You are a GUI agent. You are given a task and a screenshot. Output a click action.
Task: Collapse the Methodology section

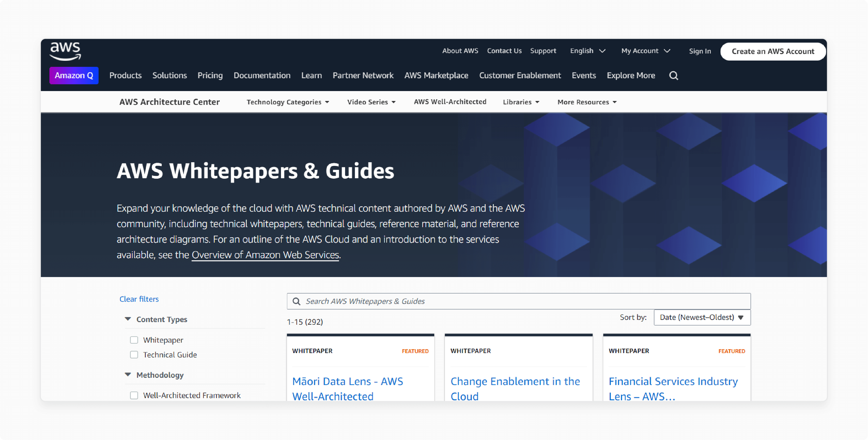154,375
